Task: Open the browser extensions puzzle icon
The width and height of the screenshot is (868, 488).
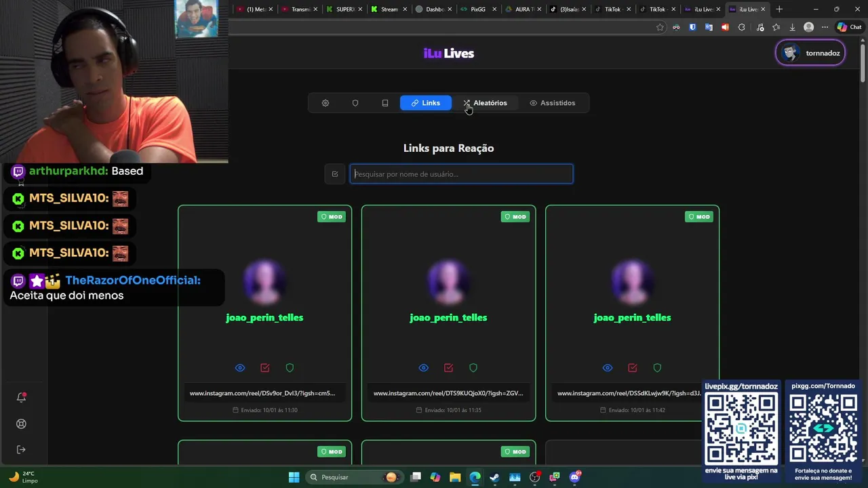Action: tap(741, 27)
